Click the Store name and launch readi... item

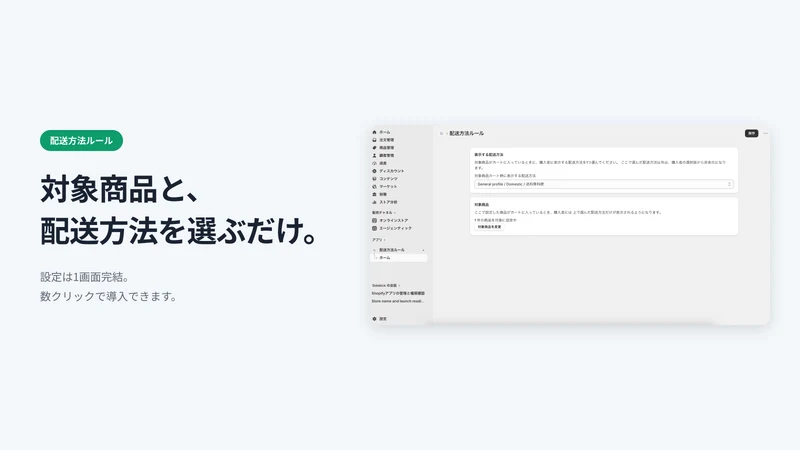[x=397, y=301]
